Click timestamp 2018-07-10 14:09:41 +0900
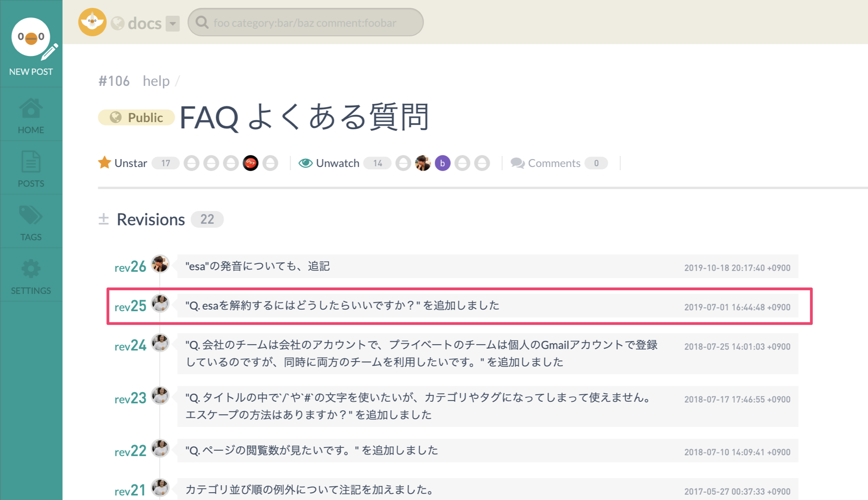The image size is (868, 500). pos(737,452)
